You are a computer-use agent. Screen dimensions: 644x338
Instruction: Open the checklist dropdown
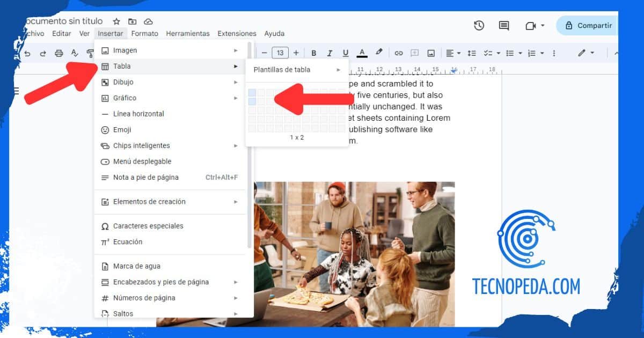tap(491, 53)
